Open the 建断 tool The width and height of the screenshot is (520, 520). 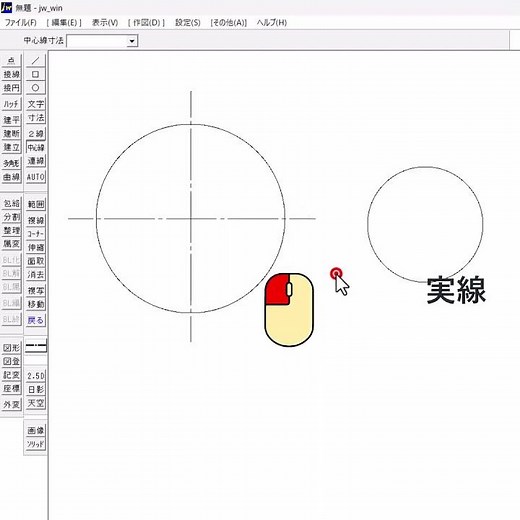12,133
